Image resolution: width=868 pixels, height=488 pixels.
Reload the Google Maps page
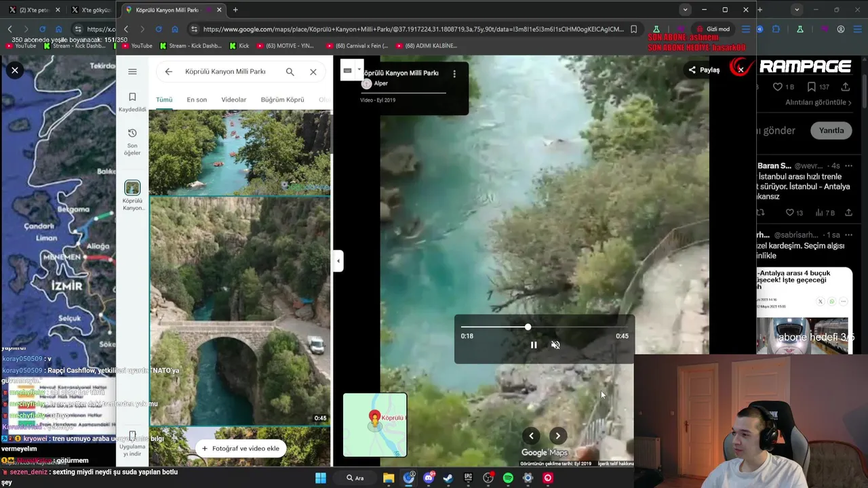point(158,29)
